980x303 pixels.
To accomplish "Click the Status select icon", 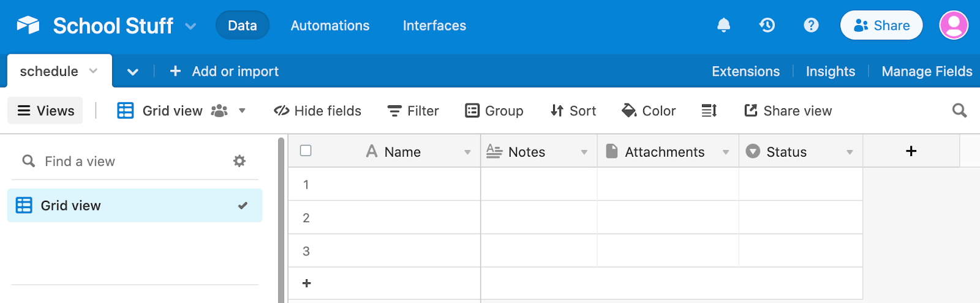I will coord(753,151).
